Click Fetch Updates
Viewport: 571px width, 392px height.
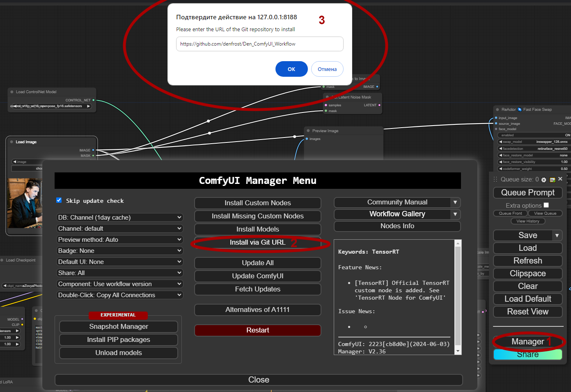[258, 289]
